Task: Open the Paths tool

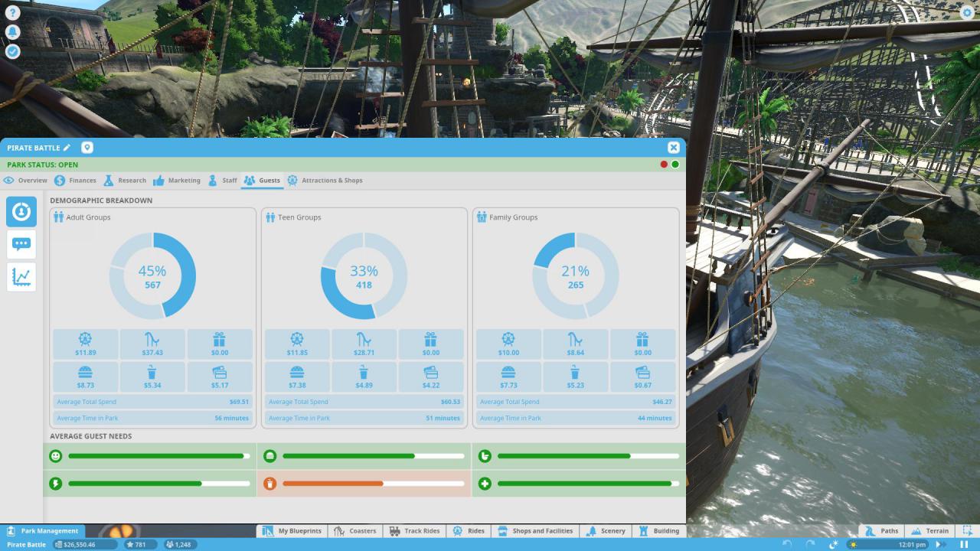Action: point(880,530)
